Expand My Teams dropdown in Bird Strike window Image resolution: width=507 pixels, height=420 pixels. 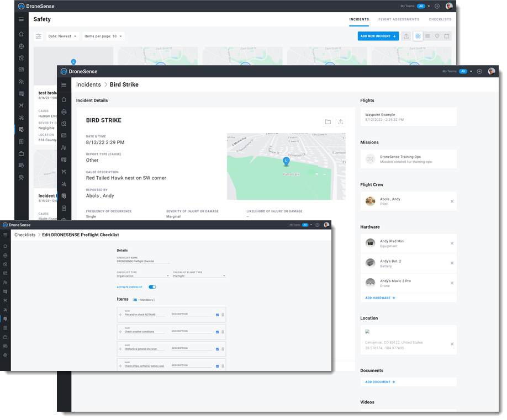pyautogui.click(x=471, y=71)
